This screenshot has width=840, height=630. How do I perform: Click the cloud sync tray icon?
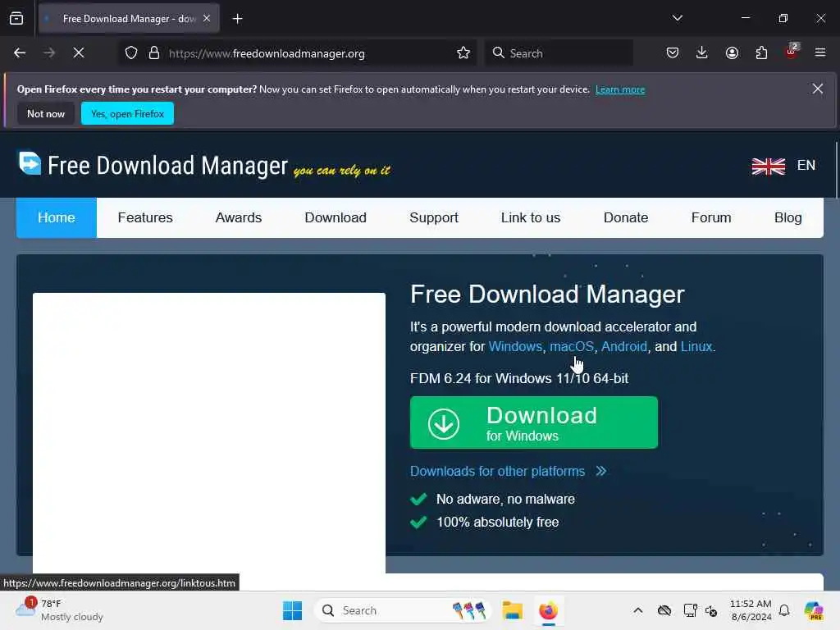664,610
